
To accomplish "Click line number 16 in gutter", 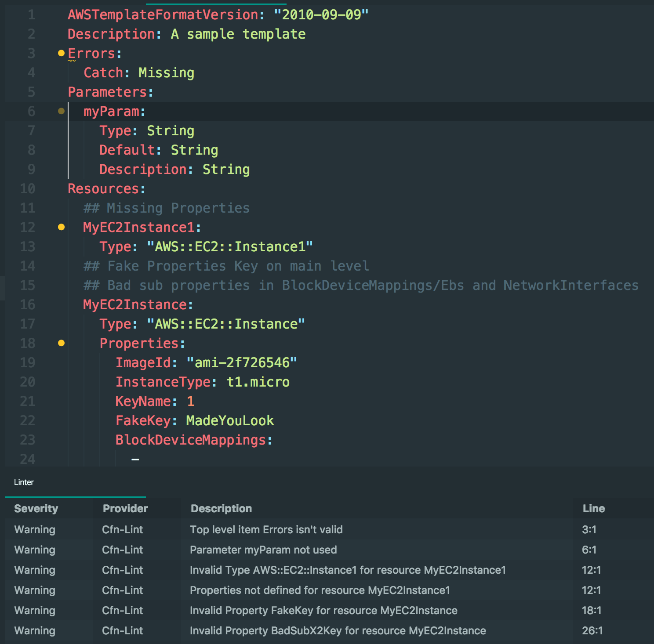I will tap(28, 304).
